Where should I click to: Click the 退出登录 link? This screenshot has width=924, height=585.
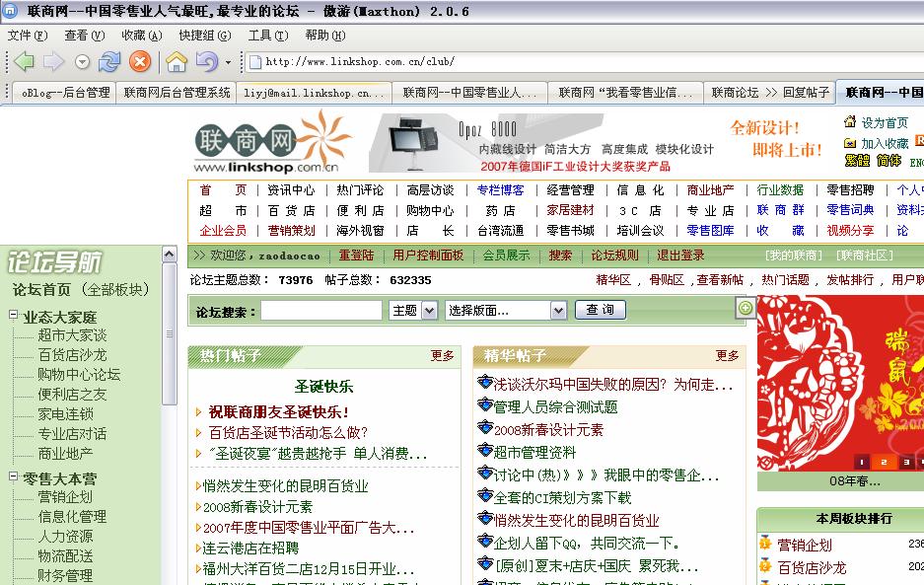[680, 256]
